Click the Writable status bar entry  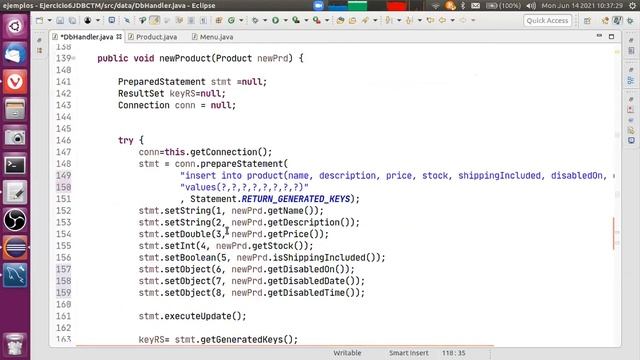(x=347, y=353)
